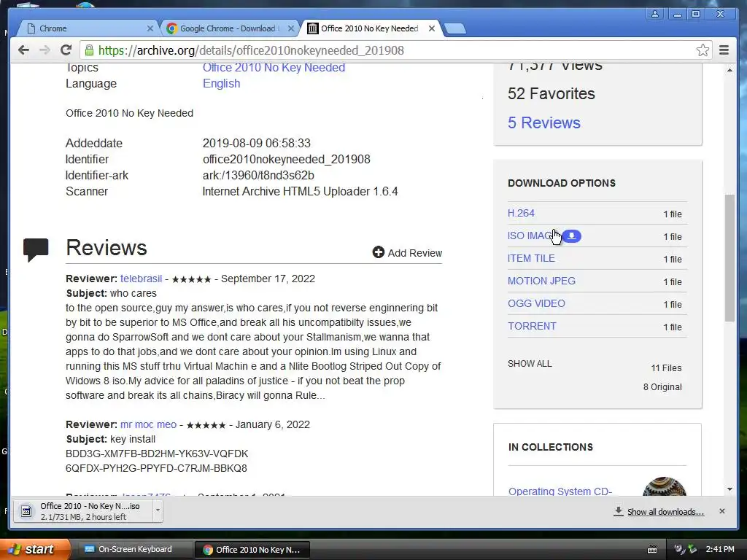Click the green padlock site security icon

88,50
